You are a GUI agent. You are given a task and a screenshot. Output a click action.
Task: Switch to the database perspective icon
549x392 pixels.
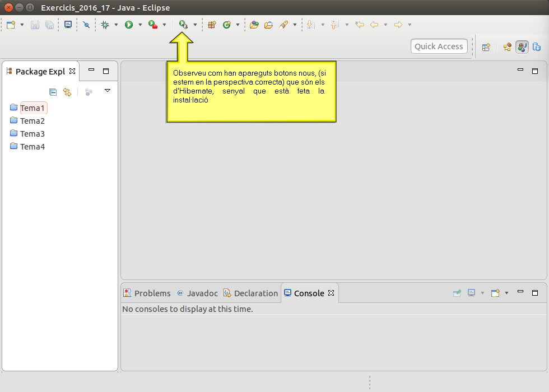coord(537,47)
